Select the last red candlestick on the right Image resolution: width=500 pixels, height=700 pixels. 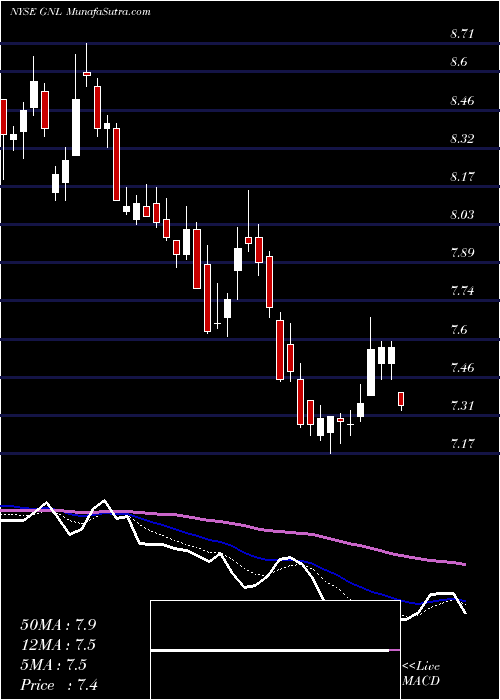pos(401,400)
